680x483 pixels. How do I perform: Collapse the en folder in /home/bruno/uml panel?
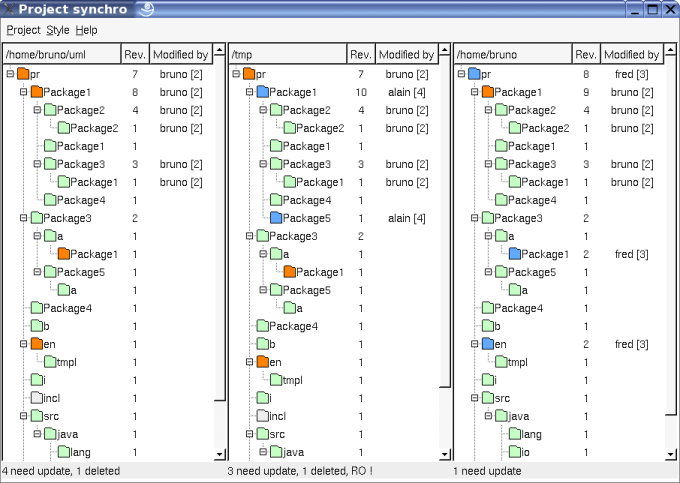[24, 344]
